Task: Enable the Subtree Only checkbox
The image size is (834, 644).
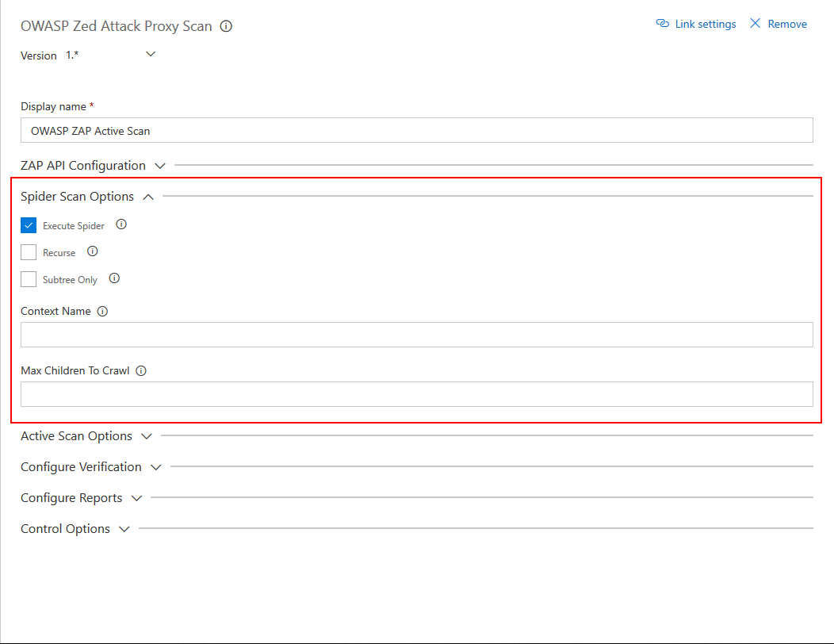Action: pos(29,279)
